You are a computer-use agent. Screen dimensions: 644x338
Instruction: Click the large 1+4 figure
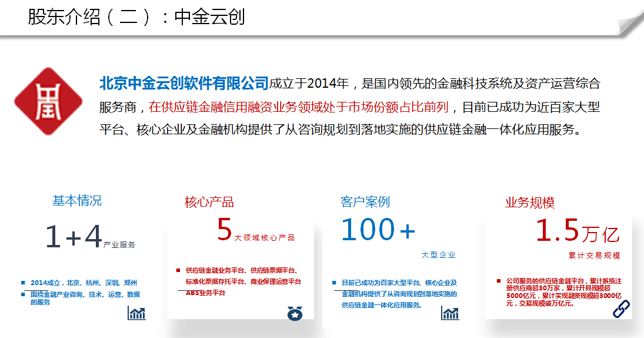pyautogui.click(x=74, y=237)
